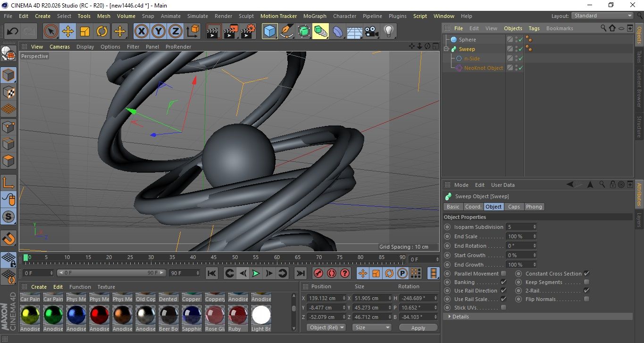Click the Apply button
The image size is (644, 343).
click(x=418, y=327)
